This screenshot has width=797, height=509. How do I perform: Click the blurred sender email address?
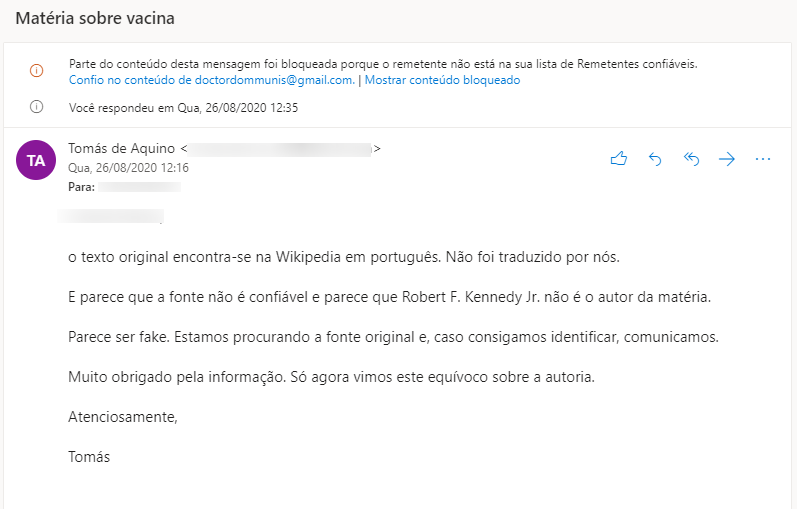281,149
